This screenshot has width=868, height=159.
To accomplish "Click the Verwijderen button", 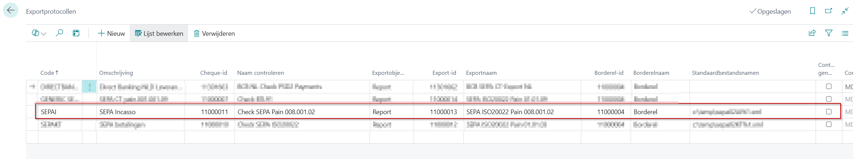I will click(214, 33).
